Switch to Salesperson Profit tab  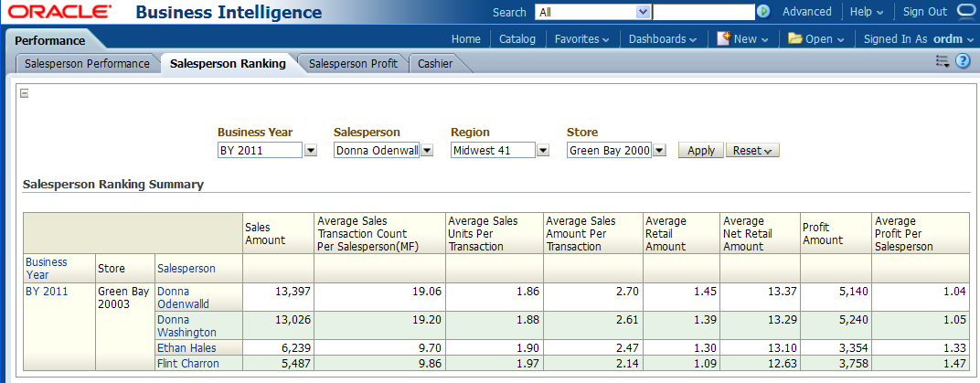(x=353, y=64)
